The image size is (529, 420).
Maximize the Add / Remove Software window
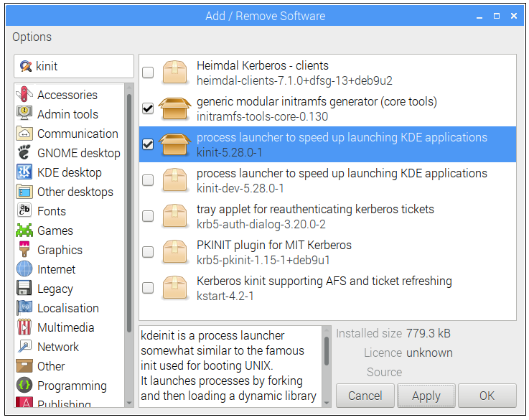pos(497,16)
